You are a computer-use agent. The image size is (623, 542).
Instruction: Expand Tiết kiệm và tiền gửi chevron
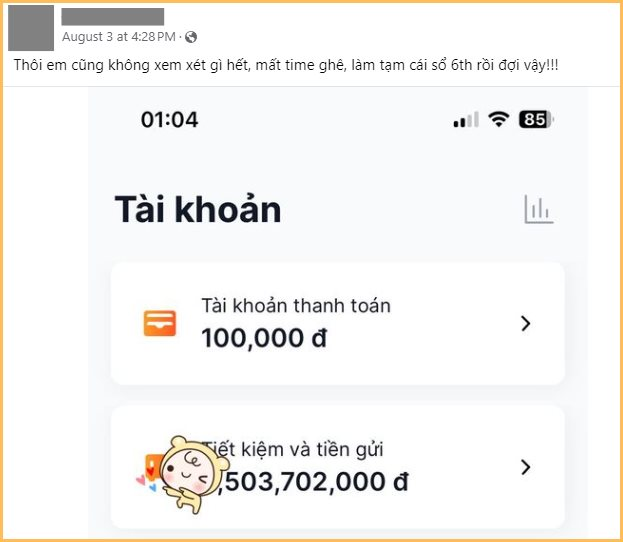tap(526, 467)
